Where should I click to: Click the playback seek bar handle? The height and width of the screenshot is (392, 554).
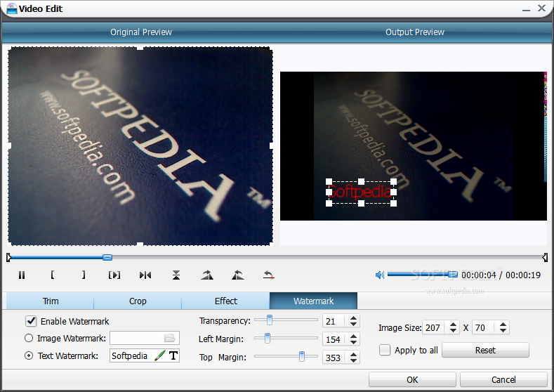point(107,257)
